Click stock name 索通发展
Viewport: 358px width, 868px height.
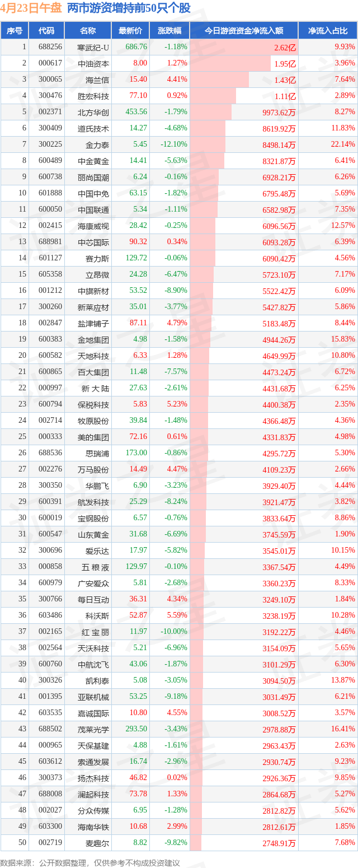pos(93,762)
